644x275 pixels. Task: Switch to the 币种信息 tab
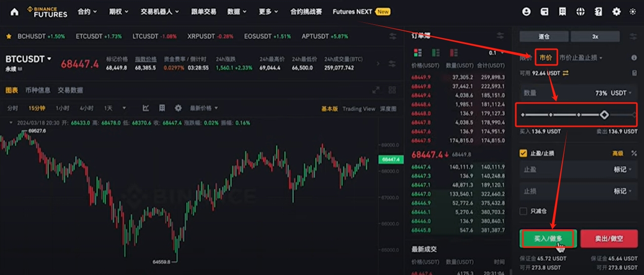38,90
